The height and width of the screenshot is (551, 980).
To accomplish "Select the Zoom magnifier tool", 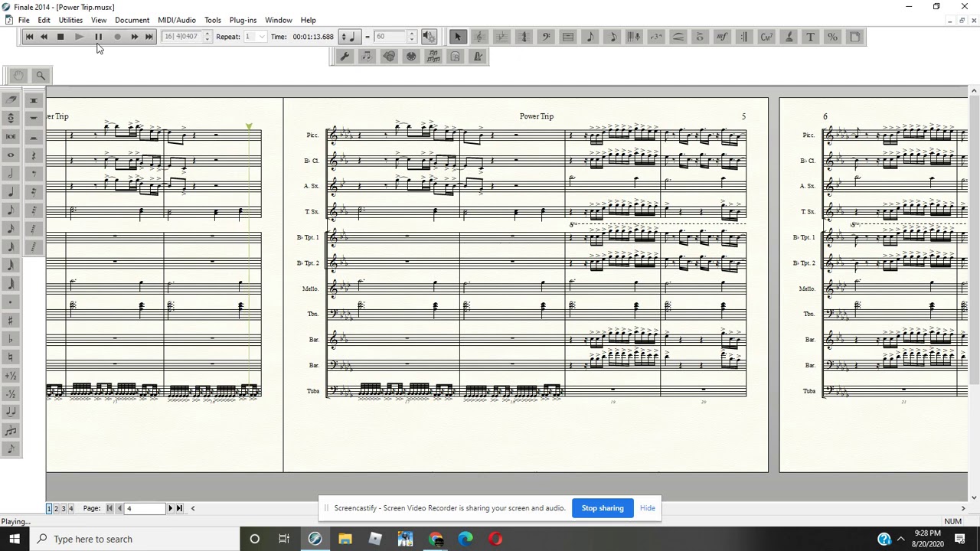I will pyautogui.click(x=41, y=75).
